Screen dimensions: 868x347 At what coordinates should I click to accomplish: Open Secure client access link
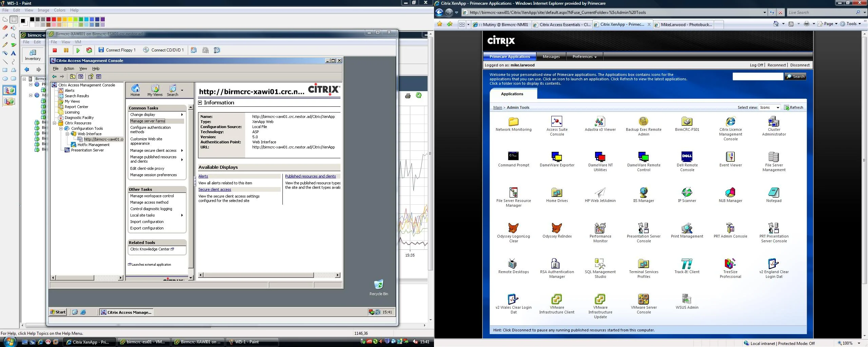click(x=215, y=189)
